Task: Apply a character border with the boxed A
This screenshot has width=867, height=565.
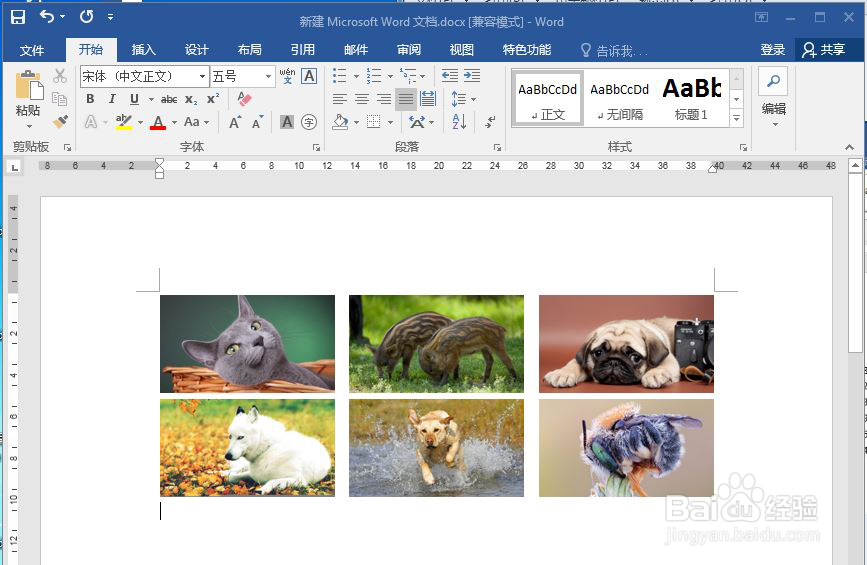Action: [x=309, y=76]
